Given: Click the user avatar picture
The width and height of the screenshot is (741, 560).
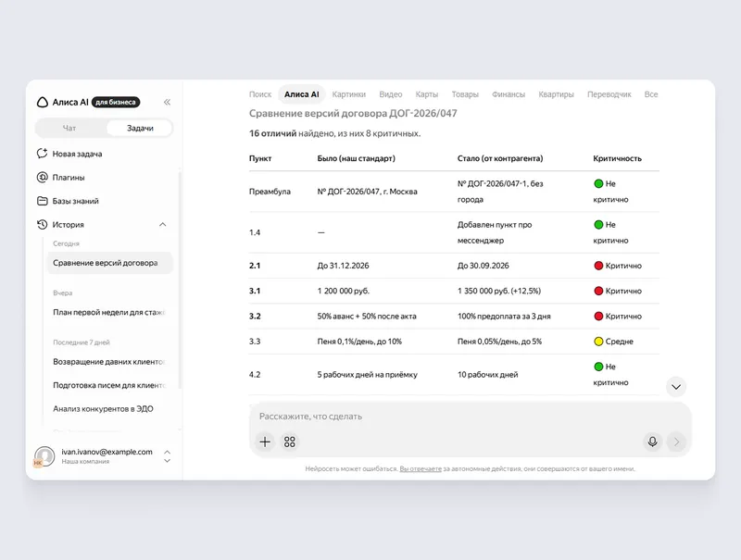Looking at the screenshot, I should [44, 456].
